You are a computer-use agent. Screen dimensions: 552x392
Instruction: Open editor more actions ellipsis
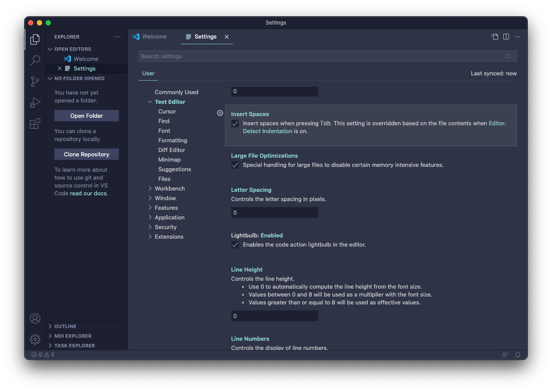click(x=517, y=37)
